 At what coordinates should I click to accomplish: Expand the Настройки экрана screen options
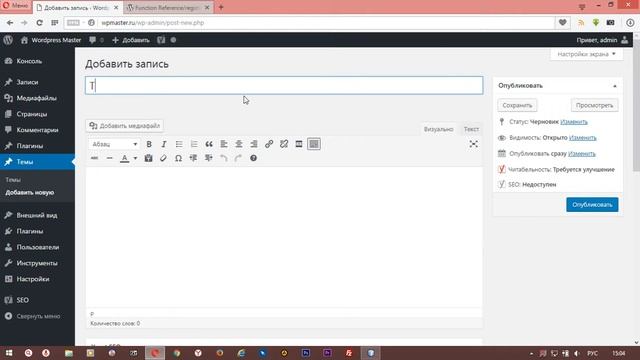point(587,54)
